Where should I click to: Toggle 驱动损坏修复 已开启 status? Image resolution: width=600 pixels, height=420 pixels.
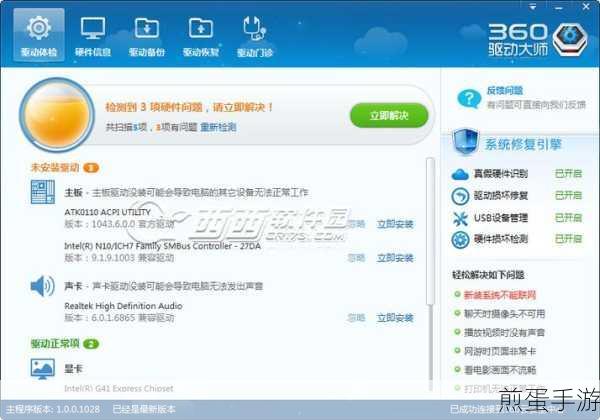click(x=568, y=195)
